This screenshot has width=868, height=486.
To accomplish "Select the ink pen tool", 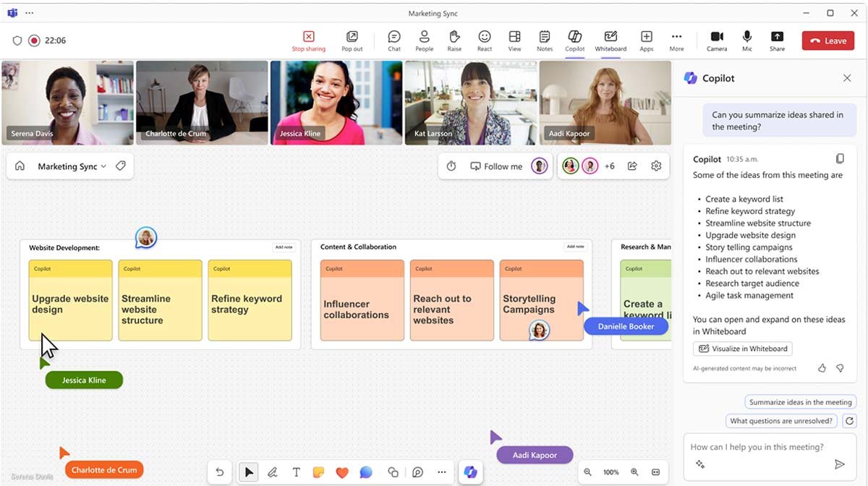I will pos(273,472).
